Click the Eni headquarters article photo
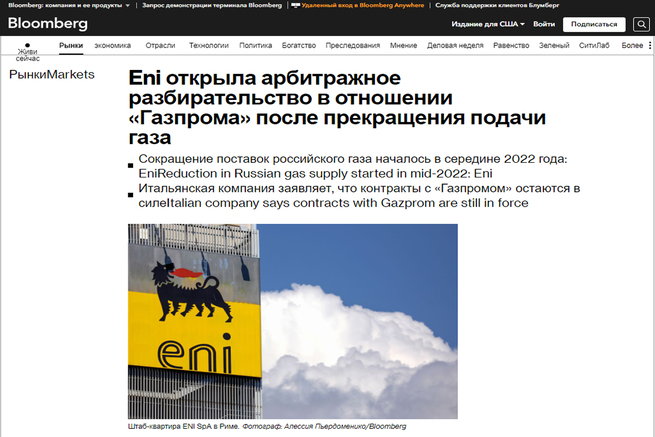The height and width of the screenshot is (437, 655). [292, 321]
